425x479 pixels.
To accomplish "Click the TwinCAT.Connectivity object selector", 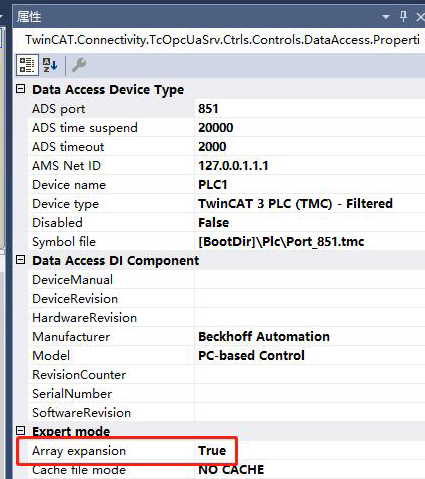I will 220,40.
